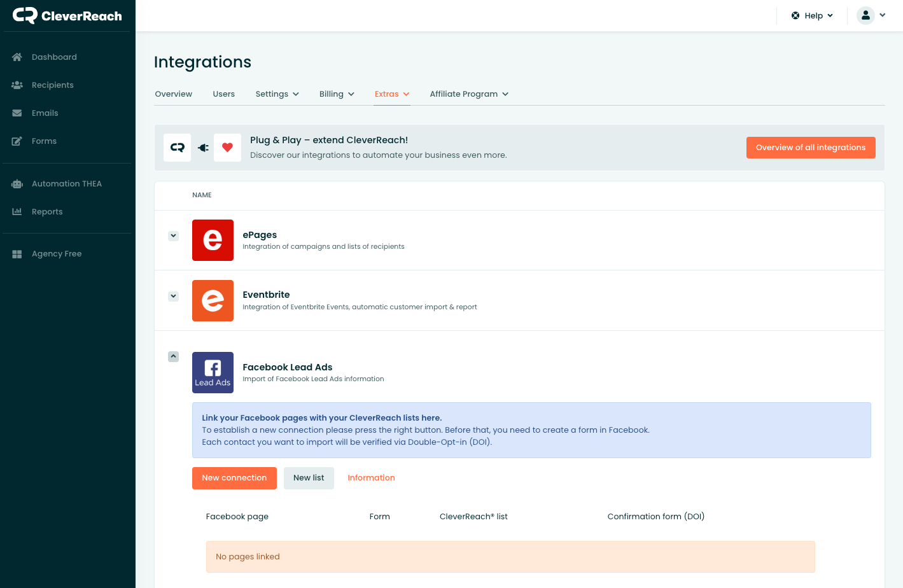Click the New connection button

pyautogui.click(x=234, y=478)
